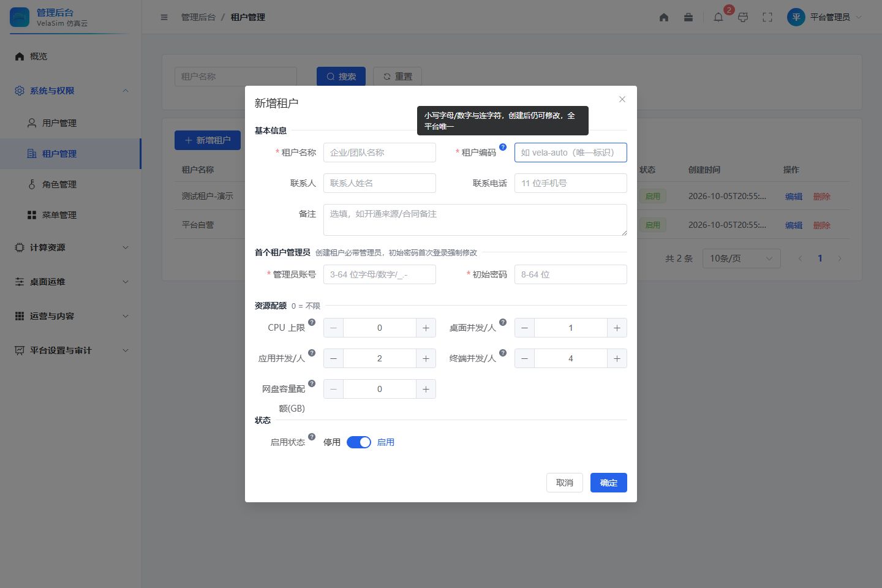882x588 pixels.
Task: Open 角色管理 in sidebar
Action: pyautogui.click(x=71, y=184)
